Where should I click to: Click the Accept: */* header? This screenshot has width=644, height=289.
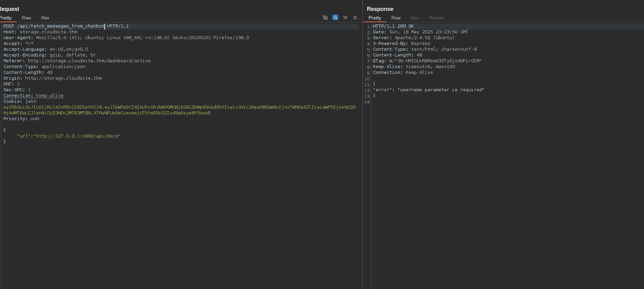(x=18, y=44)
